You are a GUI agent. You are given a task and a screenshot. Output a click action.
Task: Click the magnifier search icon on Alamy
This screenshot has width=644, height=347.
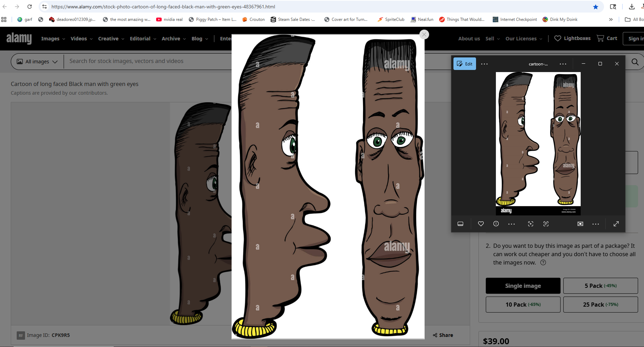coord(635,62)
